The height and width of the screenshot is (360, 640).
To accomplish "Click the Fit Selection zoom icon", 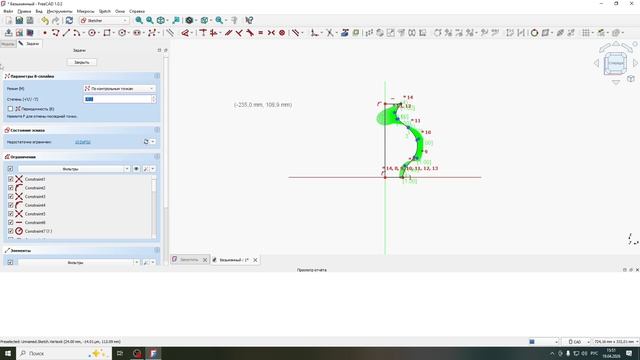I will tap(150, 20).
